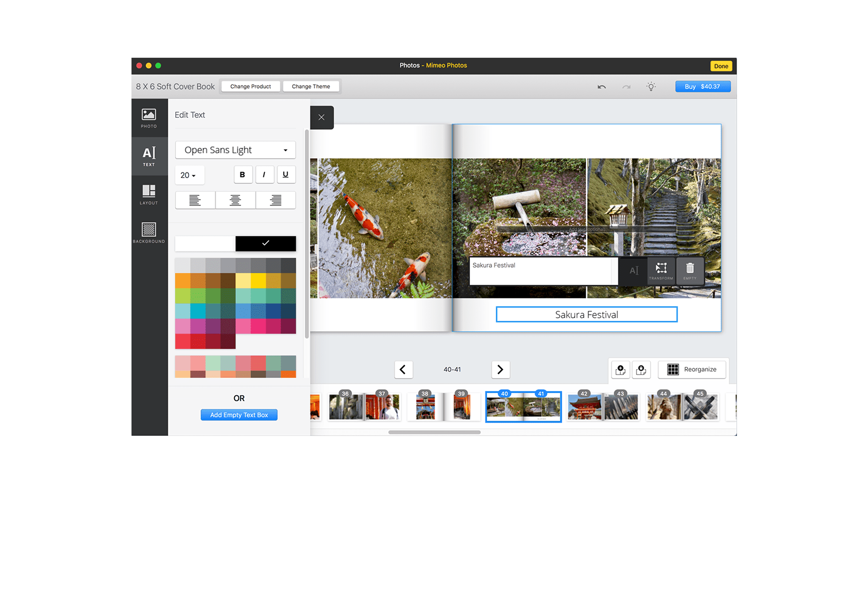Click the Change Product button
Screen dimensions: 868x590
(x=251, y=86)
